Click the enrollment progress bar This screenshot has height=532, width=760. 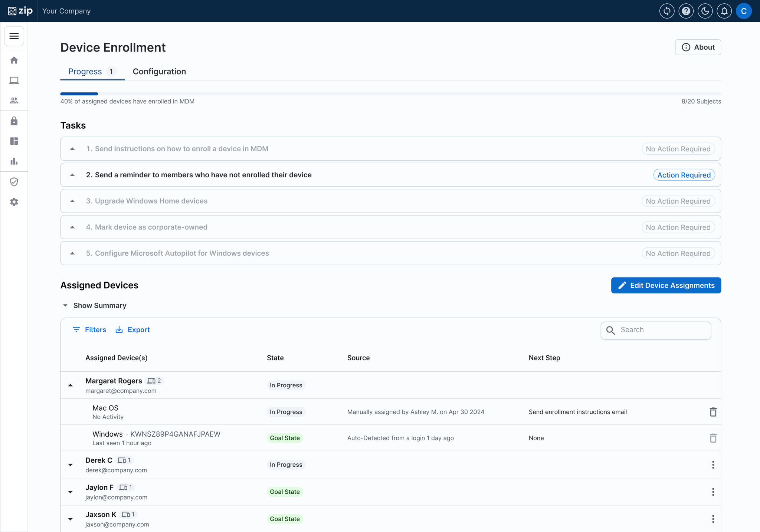[79, 93]
